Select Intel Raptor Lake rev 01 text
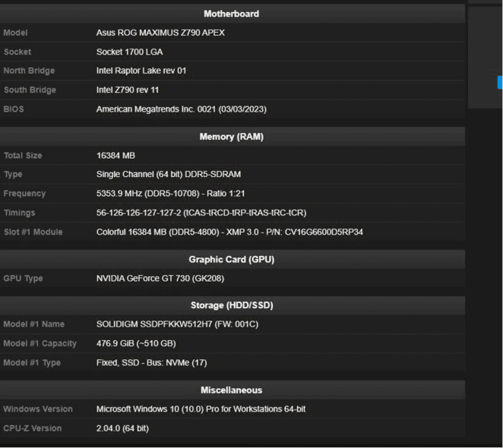The width and height of the screenshot is (503, 448). 141,71
